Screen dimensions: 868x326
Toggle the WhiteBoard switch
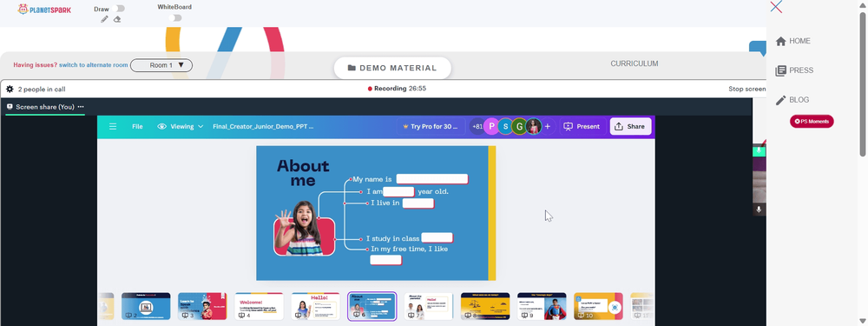tap(175, 17)
